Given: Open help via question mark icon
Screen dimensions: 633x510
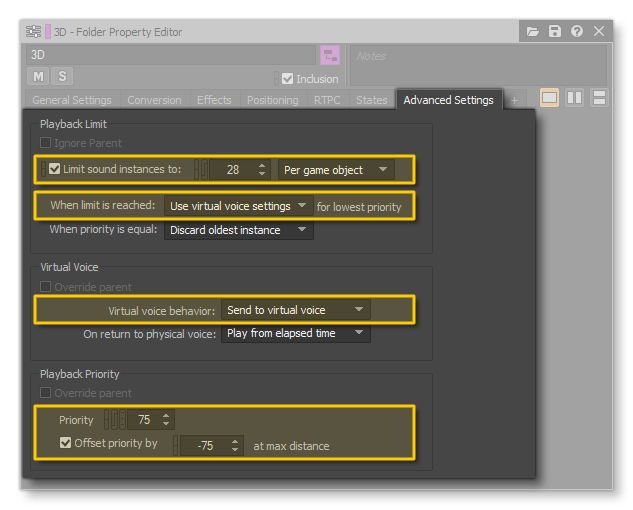Looking at the screenshot, I should pos(577,32).
